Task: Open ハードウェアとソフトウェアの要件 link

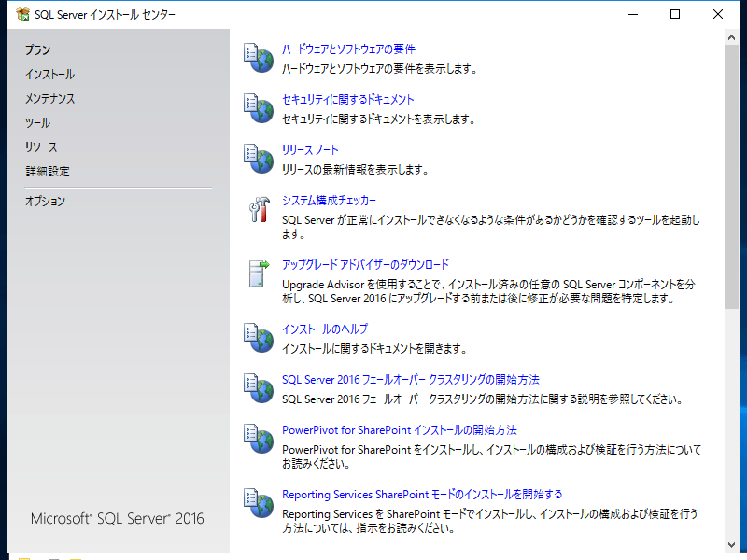Action: click(x=348, y=49)
